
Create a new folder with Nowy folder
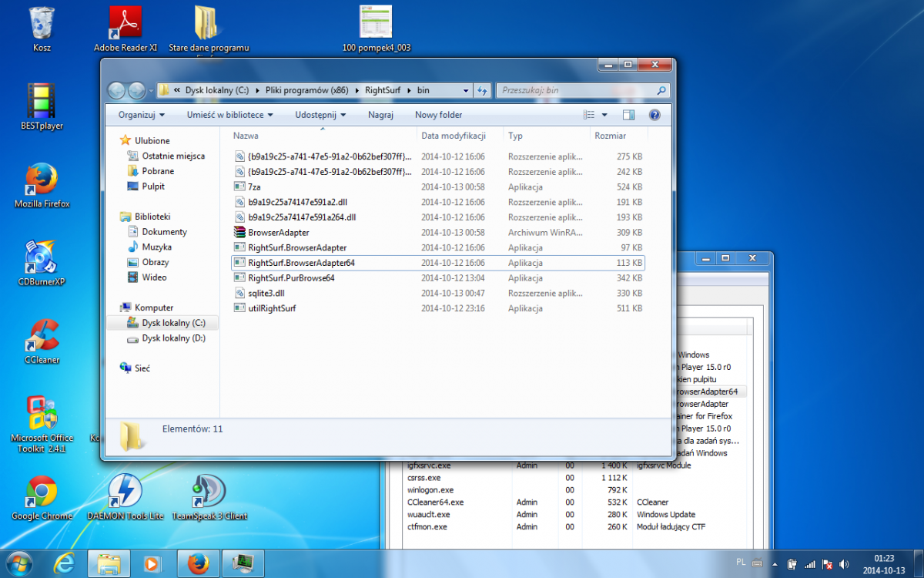point(438,115)
